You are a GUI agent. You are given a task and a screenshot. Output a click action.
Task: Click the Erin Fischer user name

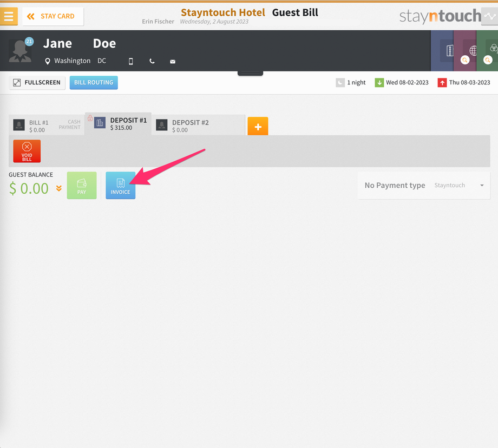(158, 21)
